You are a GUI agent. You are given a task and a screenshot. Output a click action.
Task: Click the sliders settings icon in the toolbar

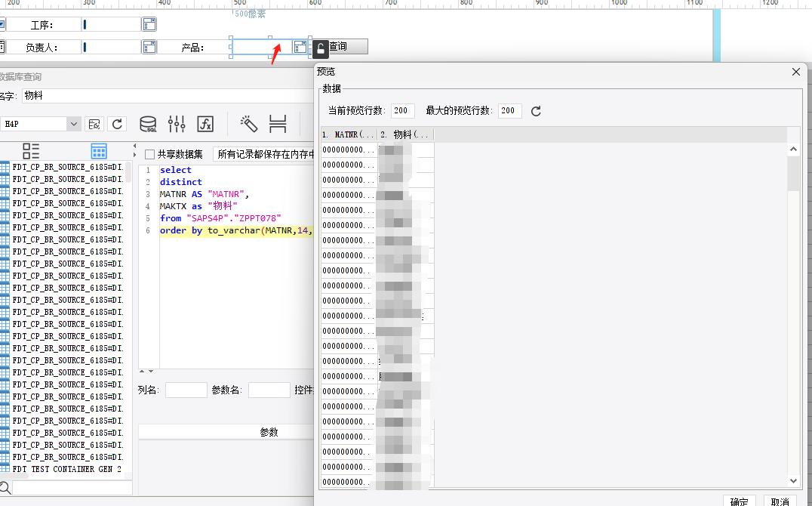[177, 124]
